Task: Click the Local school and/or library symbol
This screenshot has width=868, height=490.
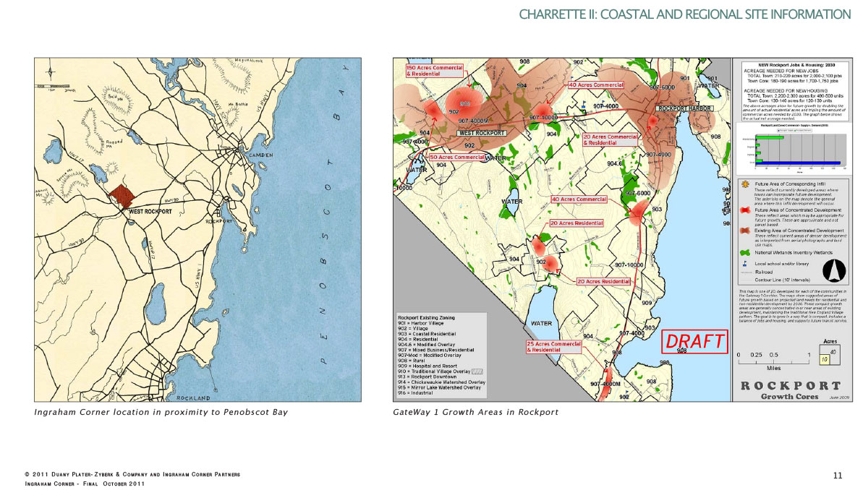Action: click(x=744, y=264)
